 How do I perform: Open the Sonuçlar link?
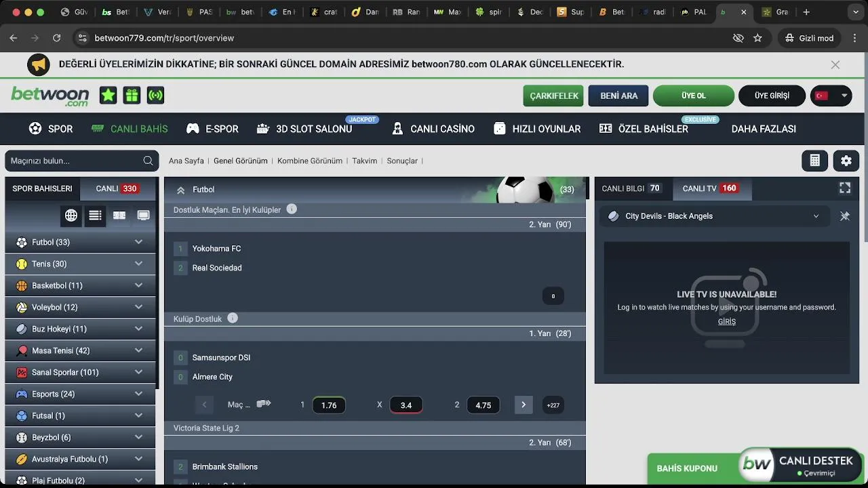(x=402, y=161)
